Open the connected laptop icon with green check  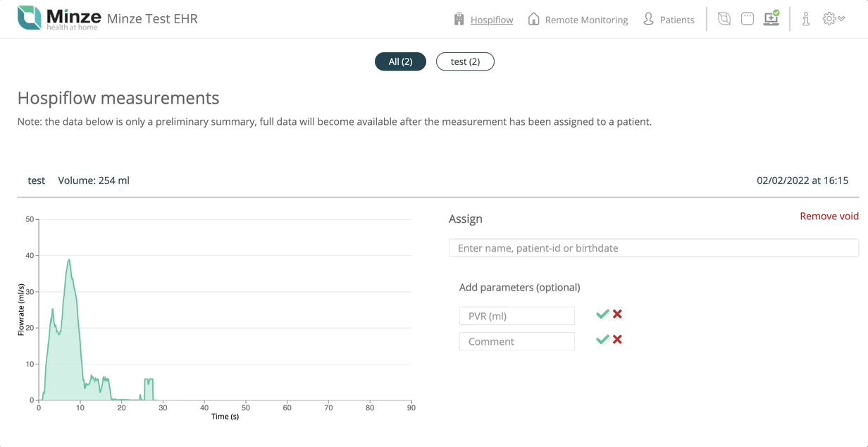coord(771,18)
